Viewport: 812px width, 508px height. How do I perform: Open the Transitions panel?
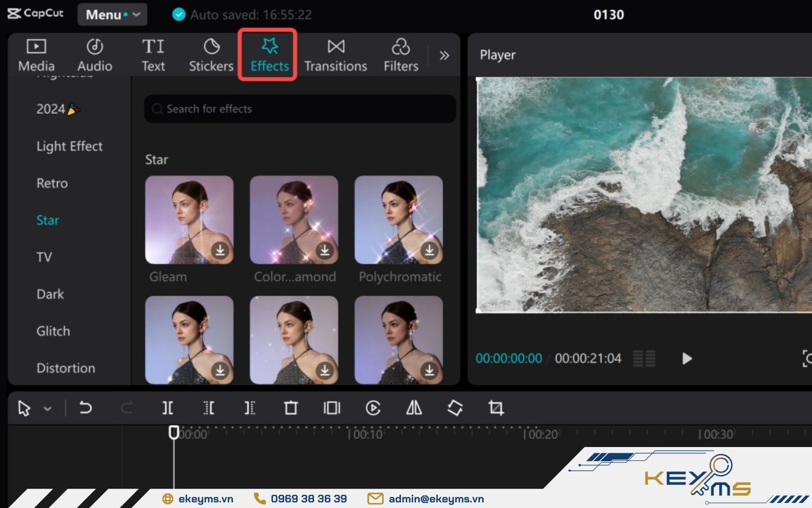[x=335, y=55]
